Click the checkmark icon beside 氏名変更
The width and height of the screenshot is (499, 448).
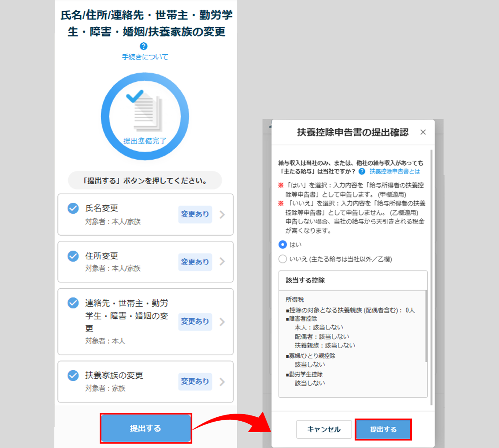[x=73, y=208]
